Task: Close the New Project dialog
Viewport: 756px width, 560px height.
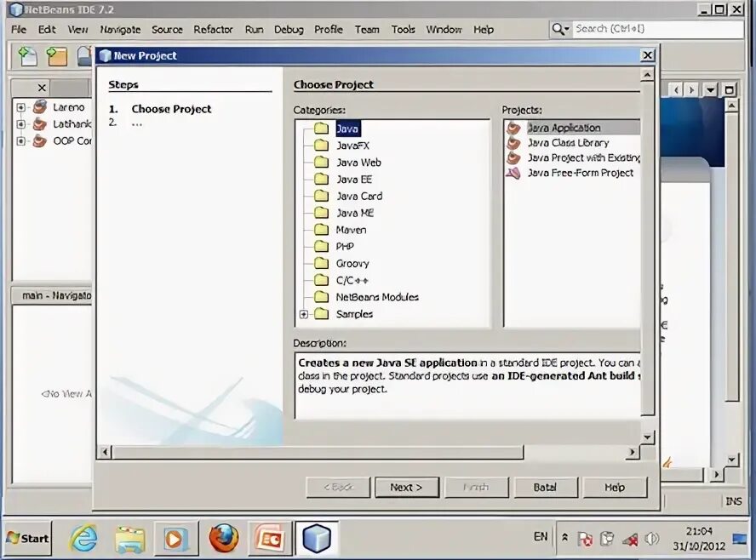Action: click(x=648, y=55)
